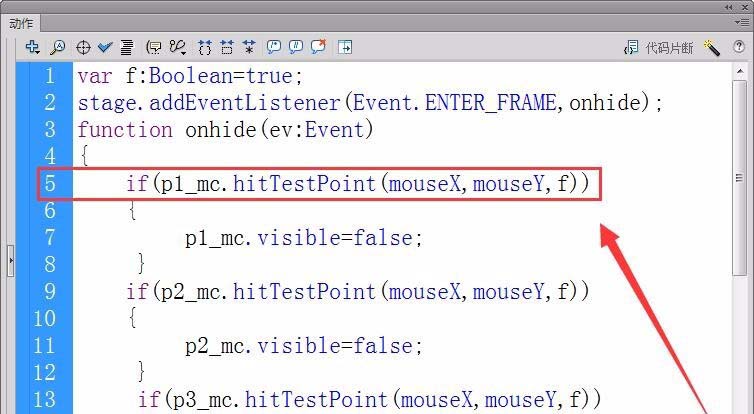Screen dimensions: 754x414
Task: Click the closing brace on line 12
Action: pos(141,371)
